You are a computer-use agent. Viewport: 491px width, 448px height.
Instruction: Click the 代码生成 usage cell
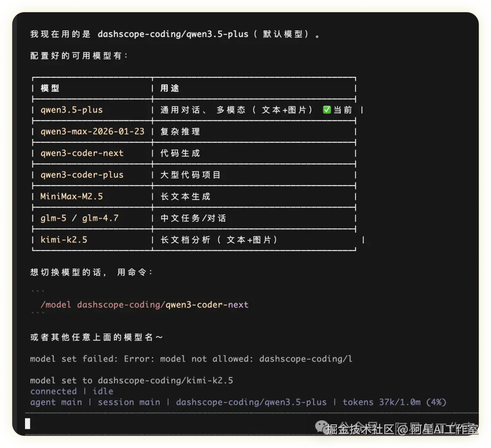point(180,153)
